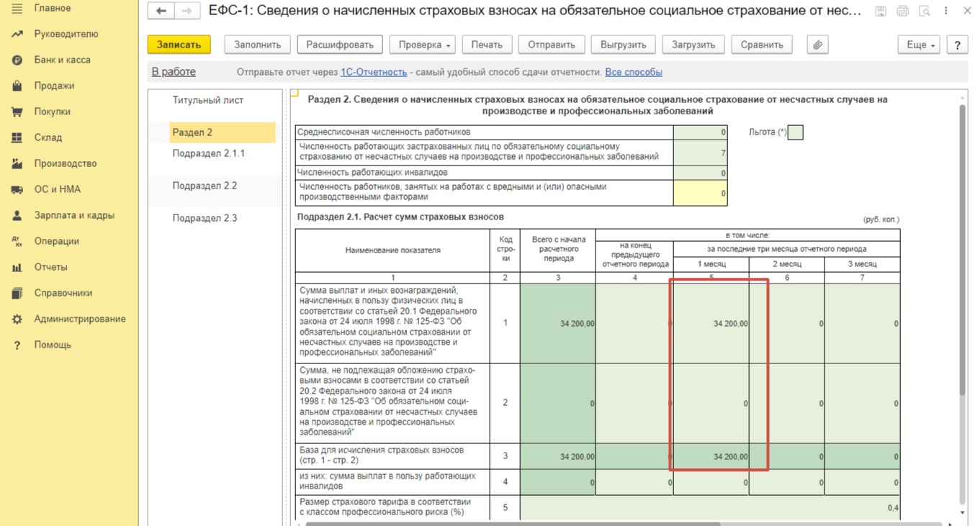980x526 pixels.
Task: Open the print preview icon
Action: pyautogui.click(x=924, y=11)
